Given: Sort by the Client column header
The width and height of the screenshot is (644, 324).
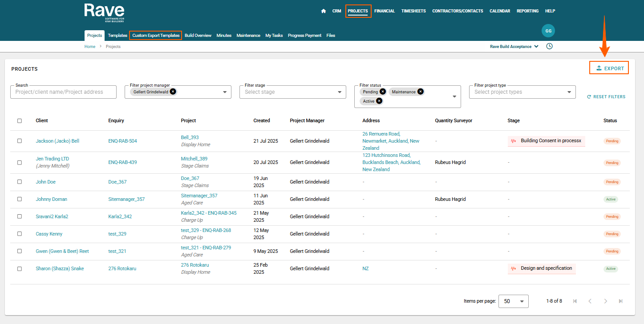Looking at the screenshot, I should pyautogui.click(x=42, y=120).
